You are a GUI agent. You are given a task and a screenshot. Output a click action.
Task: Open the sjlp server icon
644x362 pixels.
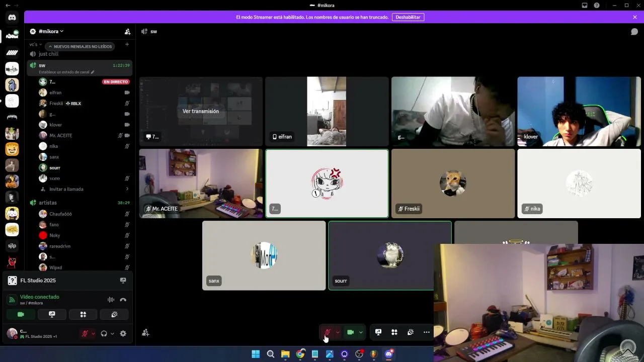click(x=12, y=246)
